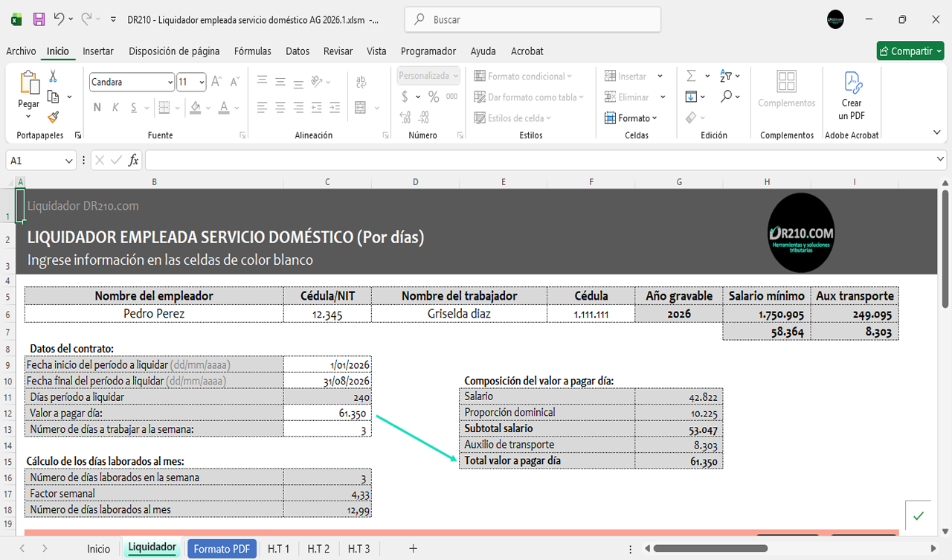Open the Fórmulas ribbon tab
The image size is (952, 560).
252,51
